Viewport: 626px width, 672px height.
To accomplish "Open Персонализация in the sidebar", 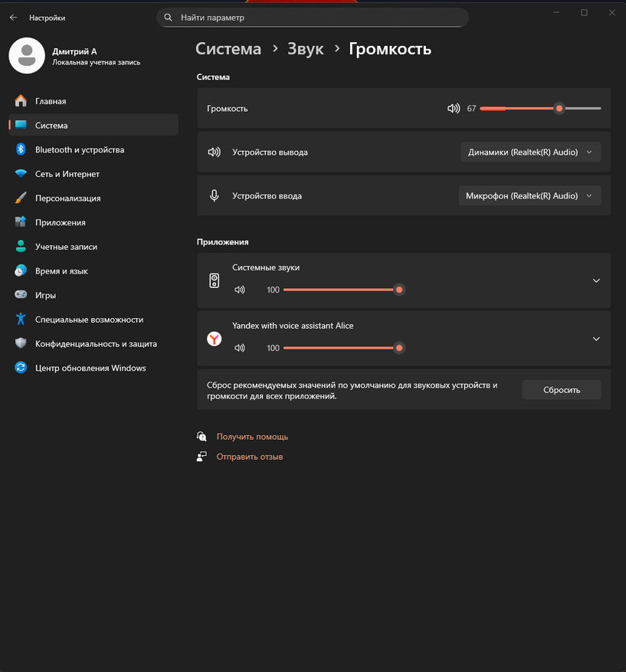I will [x=67, y=198].
